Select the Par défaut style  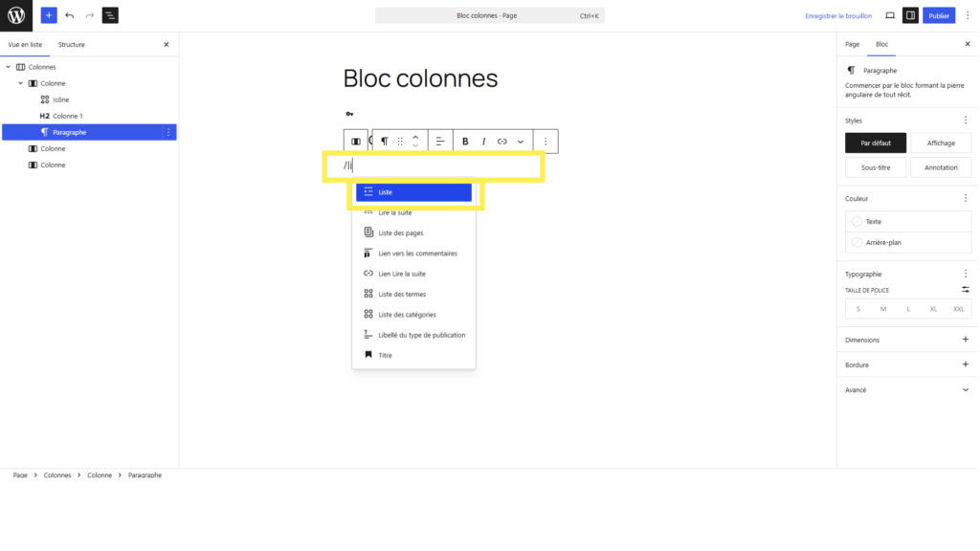point(875,143)
